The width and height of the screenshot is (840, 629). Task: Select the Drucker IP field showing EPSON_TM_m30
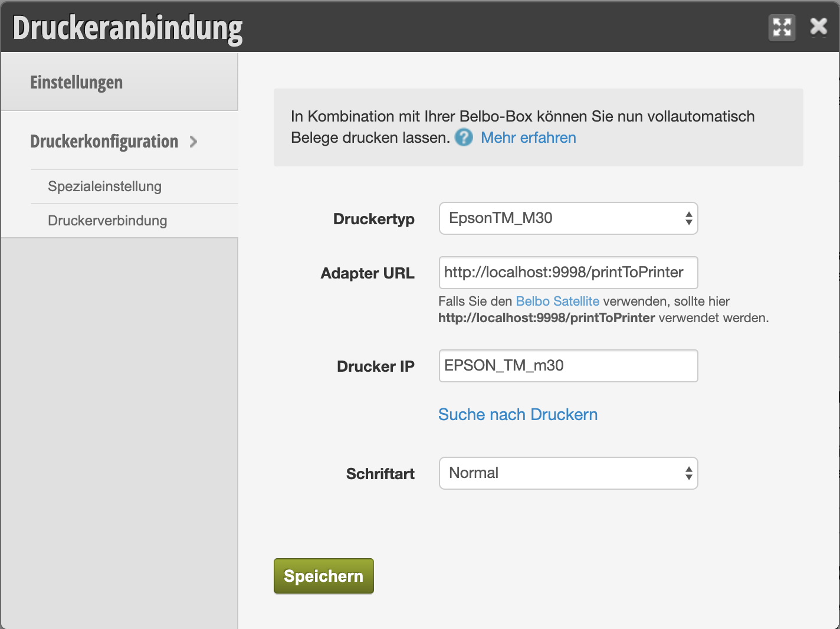[x=568, y=366]
